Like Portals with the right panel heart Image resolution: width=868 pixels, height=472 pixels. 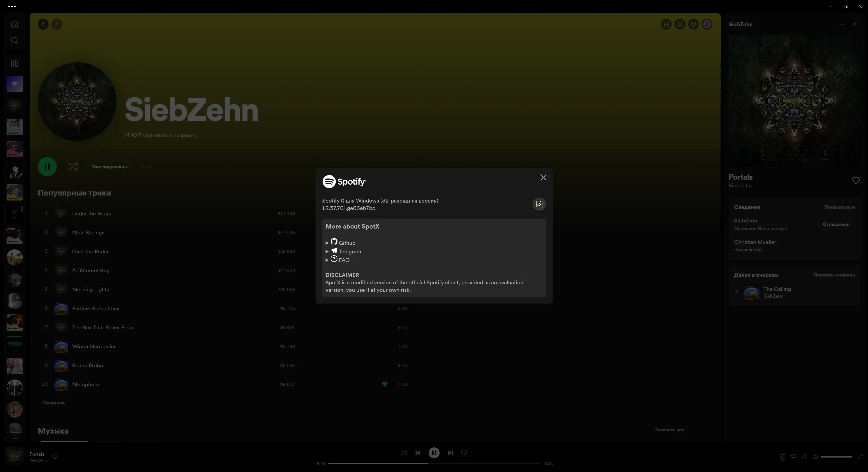(856, 181)
